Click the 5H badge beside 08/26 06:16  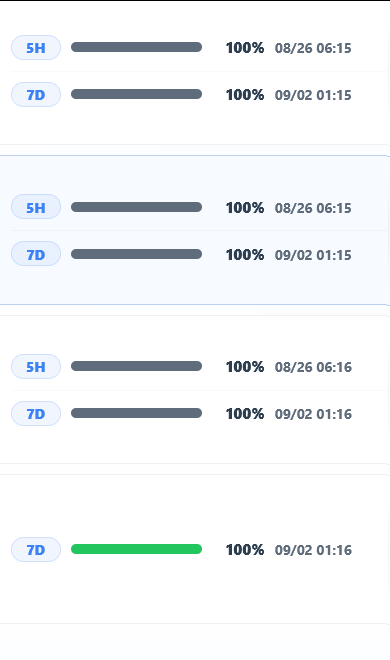click(36, 367)
